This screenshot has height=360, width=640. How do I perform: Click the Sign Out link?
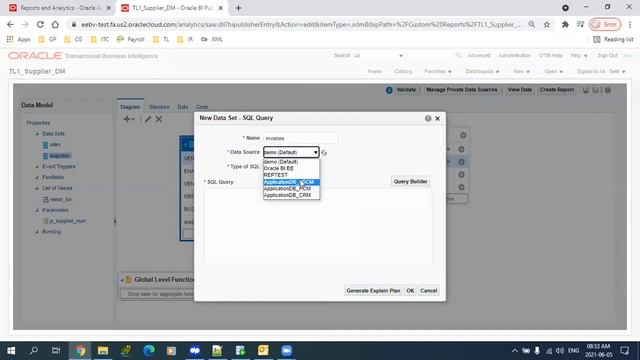point(607,56)
